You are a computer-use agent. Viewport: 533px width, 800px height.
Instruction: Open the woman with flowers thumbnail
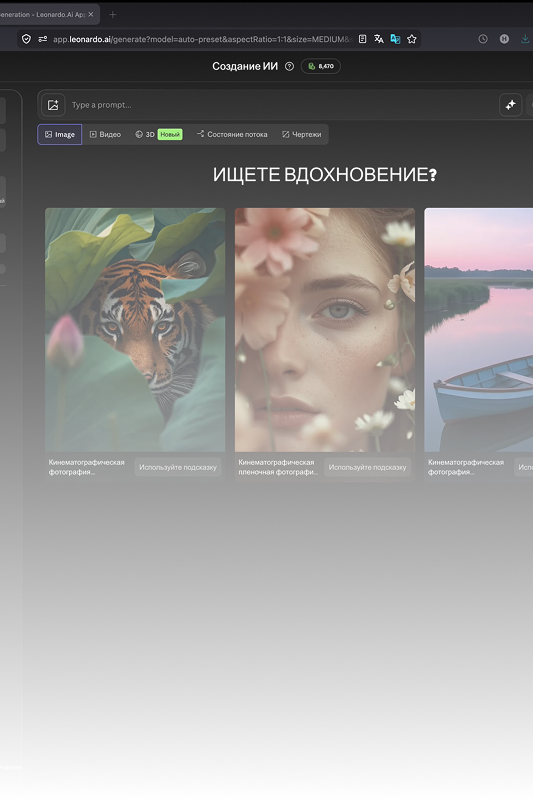(325, 330)
